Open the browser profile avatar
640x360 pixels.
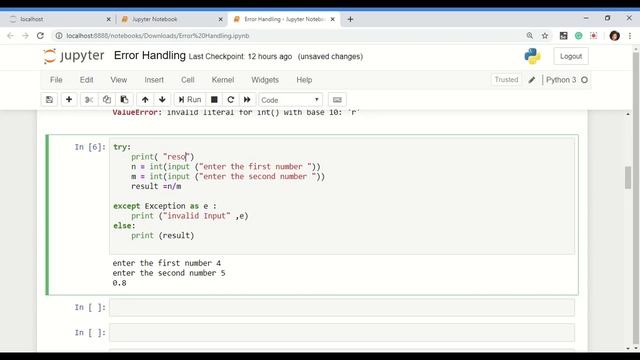point(615,36)
